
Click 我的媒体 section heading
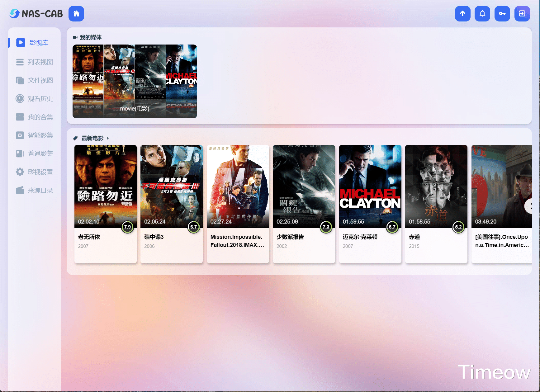[91, 37]
